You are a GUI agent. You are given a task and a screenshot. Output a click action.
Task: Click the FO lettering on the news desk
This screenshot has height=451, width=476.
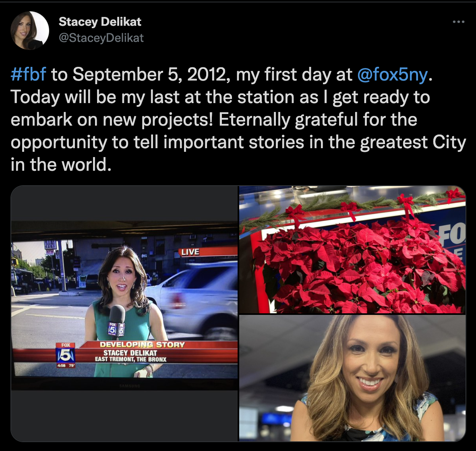click(452, 237)
